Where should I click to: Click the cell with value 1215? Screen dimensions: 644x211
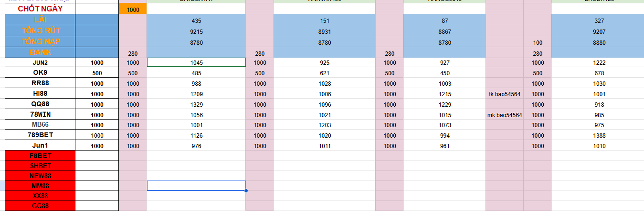coord(444,94)
